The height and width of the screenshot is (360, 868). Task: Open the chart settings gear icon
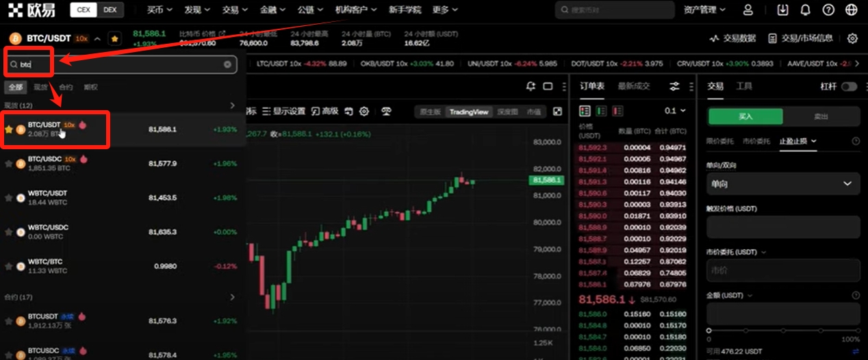364,111
